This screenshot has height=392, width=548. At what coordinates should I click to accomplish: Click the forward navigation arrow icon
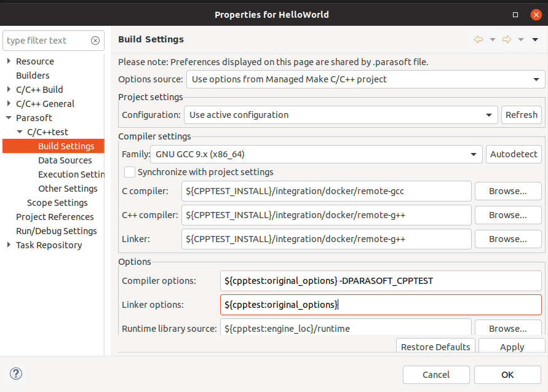[x=507, y=39]
